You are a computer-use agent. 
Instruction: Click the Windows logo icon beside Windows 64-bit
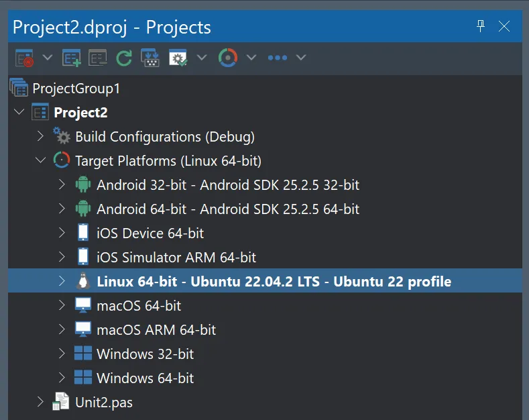tap(82, 378)
